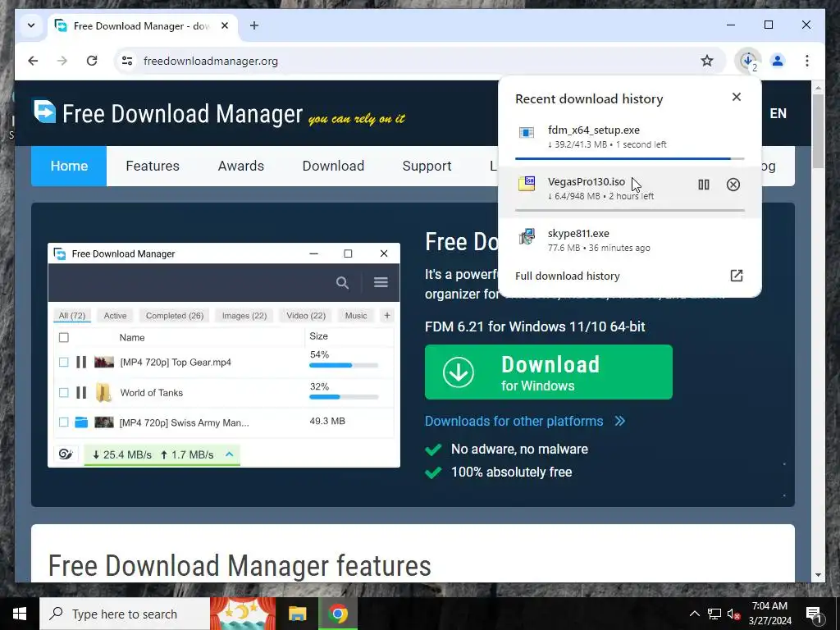Tick the checkbox for Swiss Army Man
Viewport: 840px width, 630px height.
click(64, 422)
